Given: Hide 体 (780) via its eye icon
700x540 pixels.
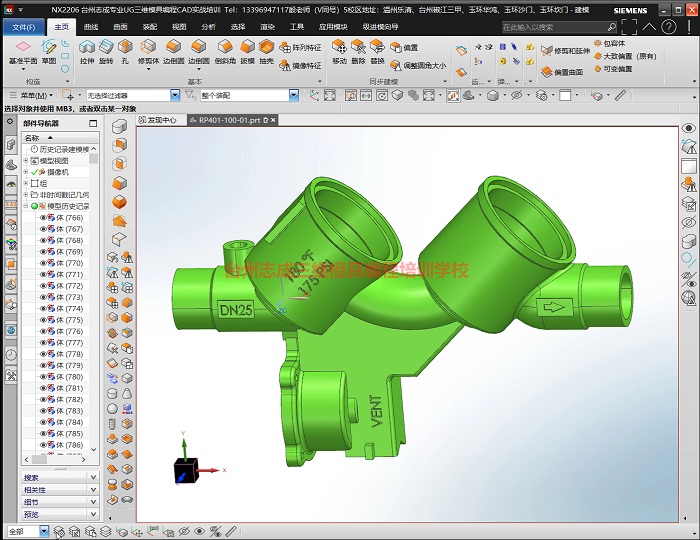Looking at the screenshot, I should coord(43,377).
